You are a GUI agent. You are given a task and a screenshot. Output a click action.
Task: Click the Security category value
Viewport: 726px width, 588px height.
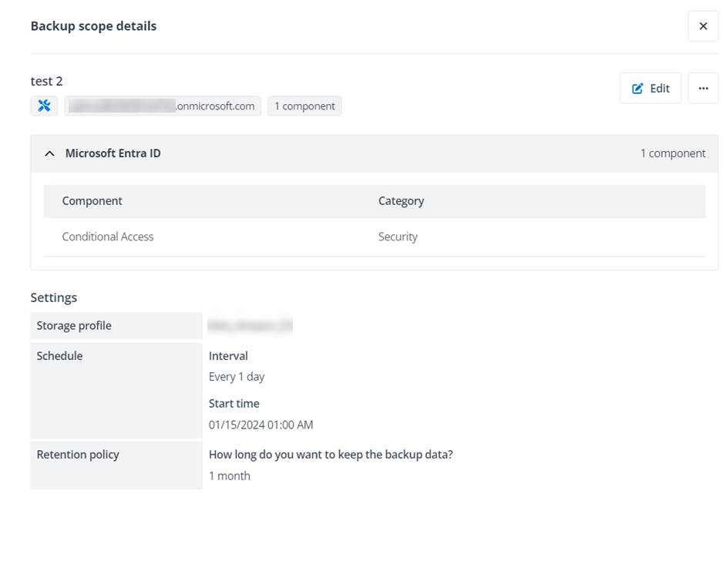coord(398,237)
